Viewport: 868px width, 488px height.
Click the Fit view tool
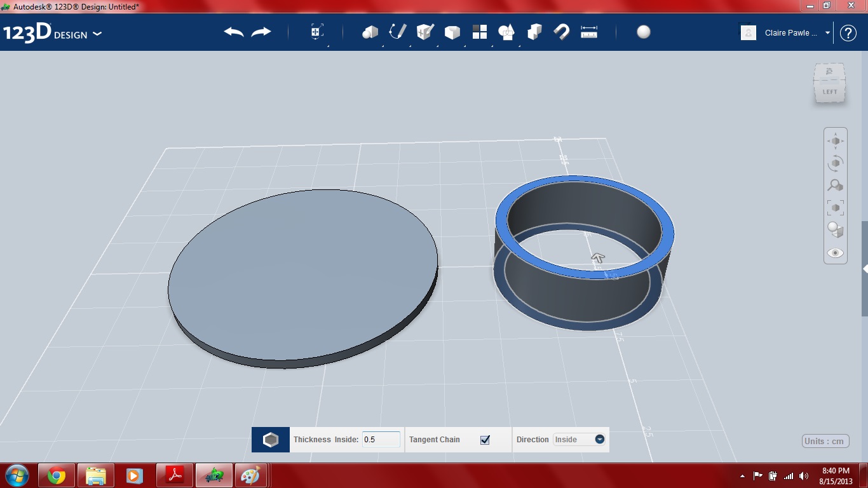836,208
